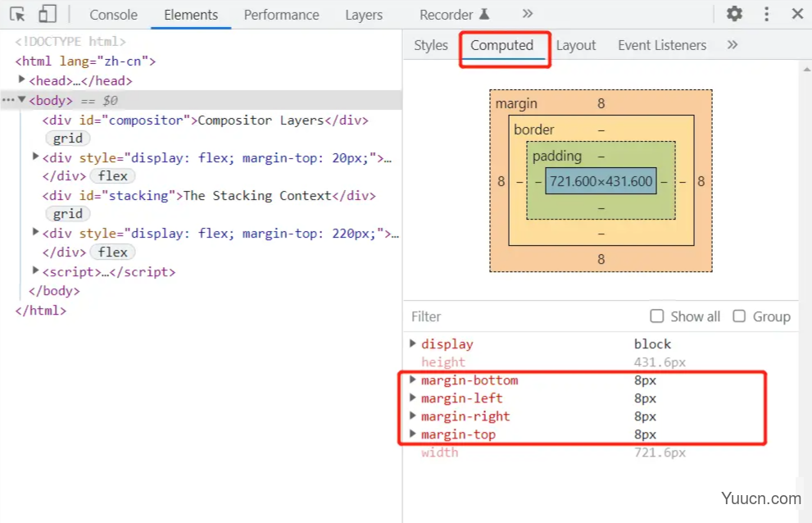Expand the margin-left computed property
Viewport: 812px width, 523px height.
(413, 398)
